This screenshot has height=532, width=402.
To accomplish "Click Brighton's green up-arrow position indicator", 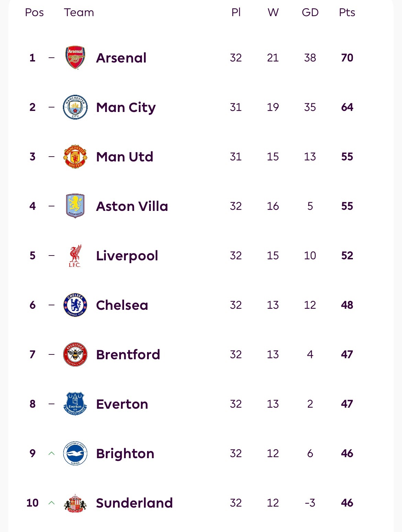I will 52,453.
